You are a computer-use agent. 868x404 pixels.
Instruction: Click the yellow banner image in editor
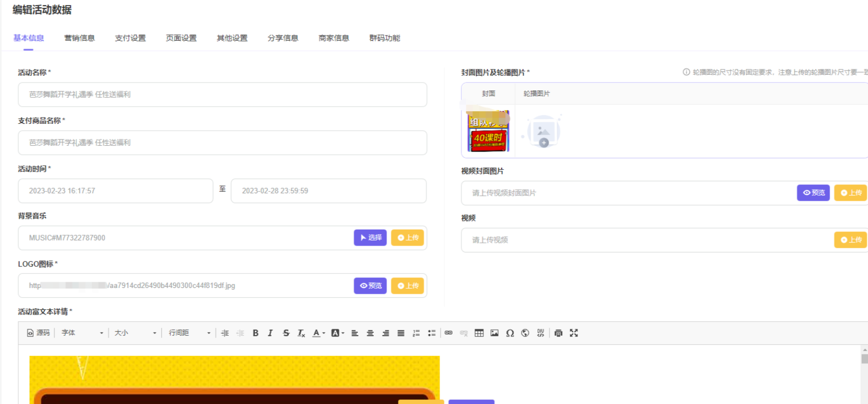click(x=235, y=380)
